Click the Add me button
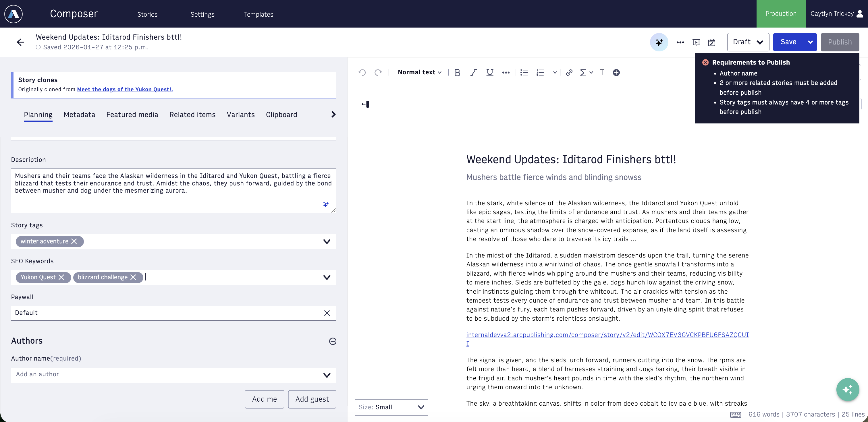Image resolution: width=868 pixels, height=422 pixels. tap(264, 399)
